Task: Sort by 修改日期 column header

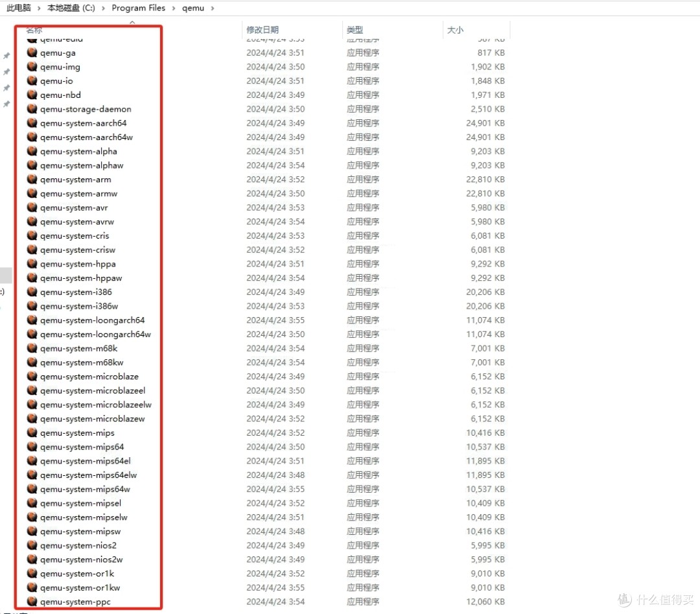Action: pyautogui.click(x=262, y=29)
